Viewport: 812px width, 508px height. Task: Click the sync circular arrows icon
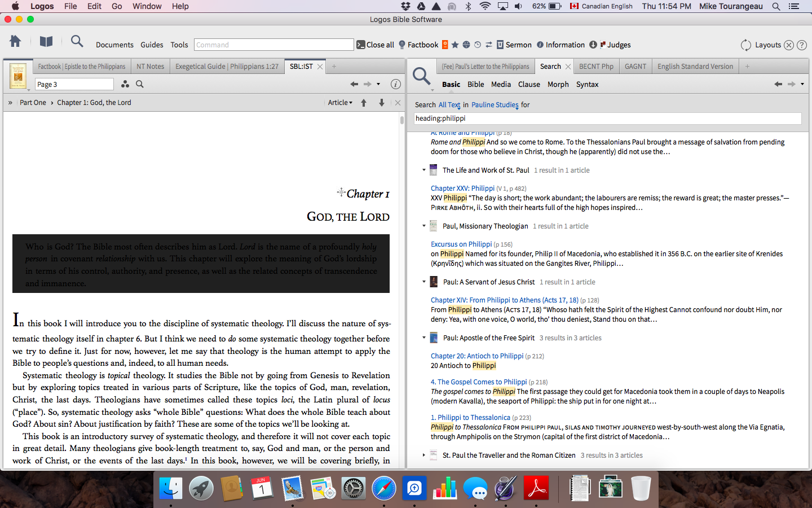click(746, 45)
